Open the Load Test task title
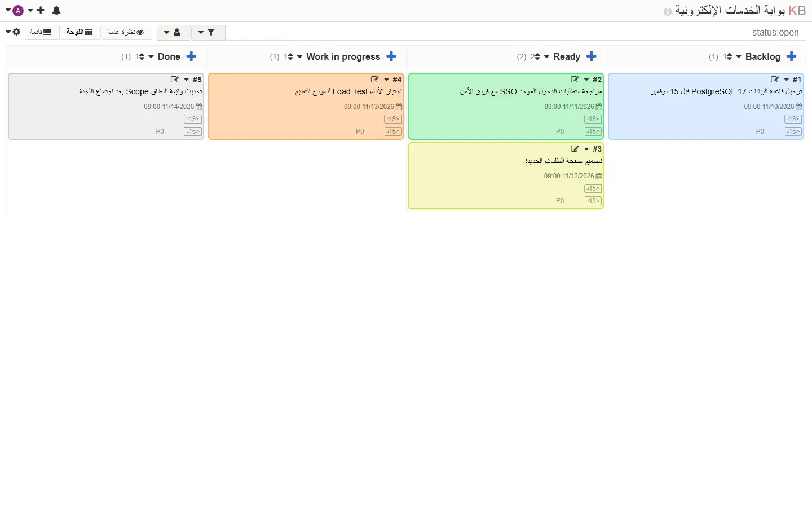Image resolution: width=812 pixels, height=508 pixels. 349,91
